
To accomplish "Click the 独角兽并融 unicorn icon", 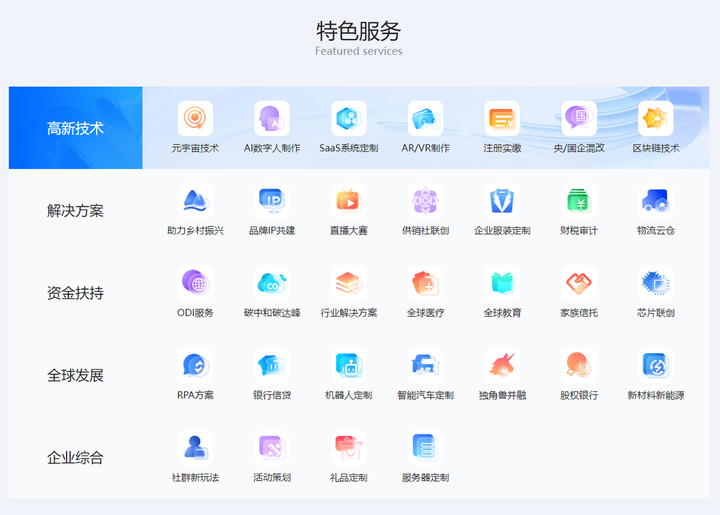I will click(502, 365).
